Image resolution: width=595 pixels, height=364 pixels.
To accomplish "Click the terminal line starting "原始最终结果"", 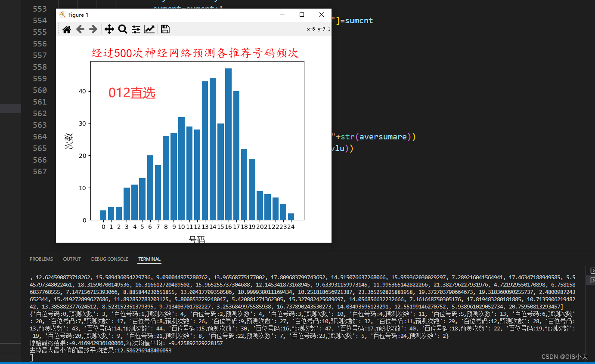I will pyautogui.click(x=126, y=343).
